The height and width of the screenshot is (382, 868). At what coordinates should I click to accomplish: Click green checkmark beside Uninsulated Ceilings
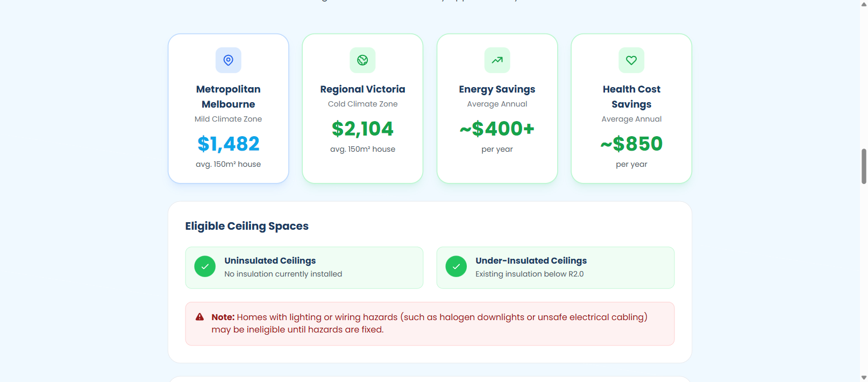click(205, 266)
